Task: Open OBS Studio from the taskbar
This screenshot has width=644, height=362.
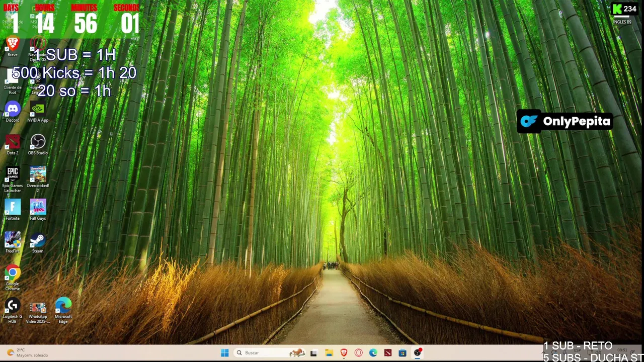Action: 418,353
